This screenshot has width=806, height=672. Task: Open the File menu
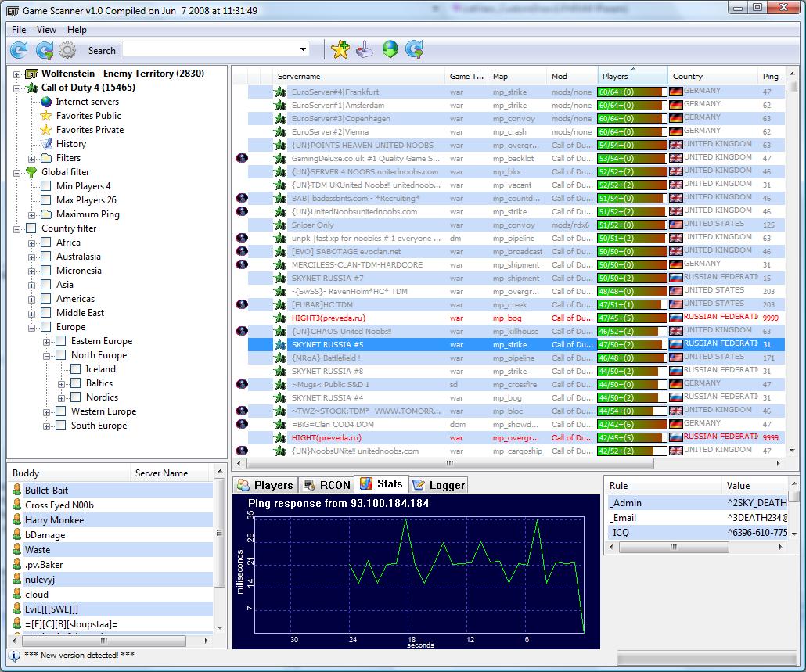[x=19, y=30]
